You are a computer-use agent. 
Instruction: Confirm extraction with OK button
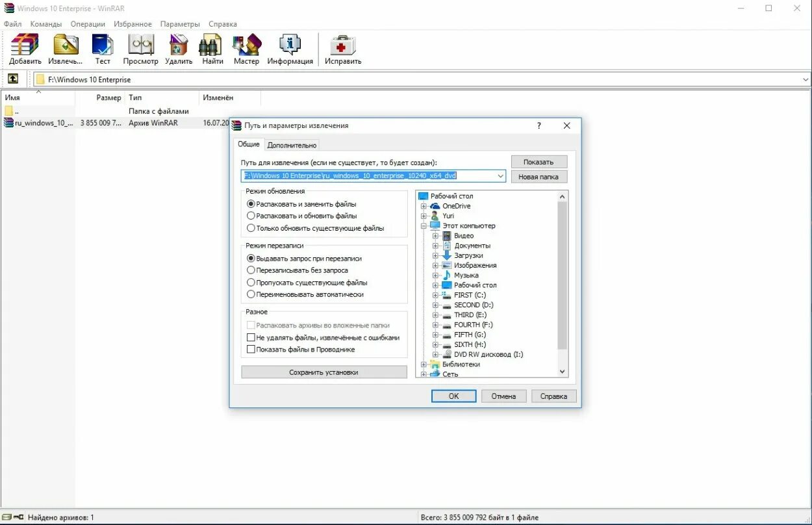pyautogui.click(x=453, y=396)
